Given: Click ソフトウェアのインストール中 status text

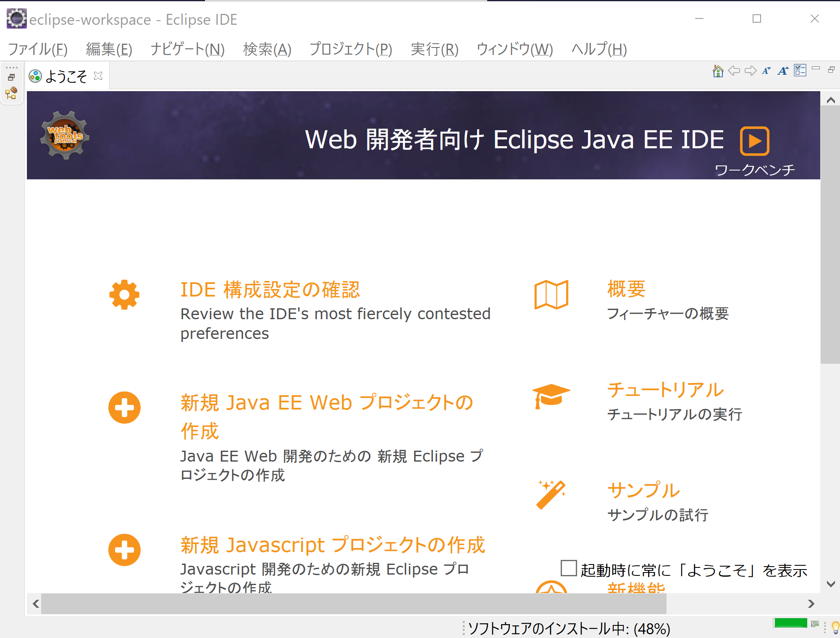Looking at the screenshot, I should [x=569, y=629].
